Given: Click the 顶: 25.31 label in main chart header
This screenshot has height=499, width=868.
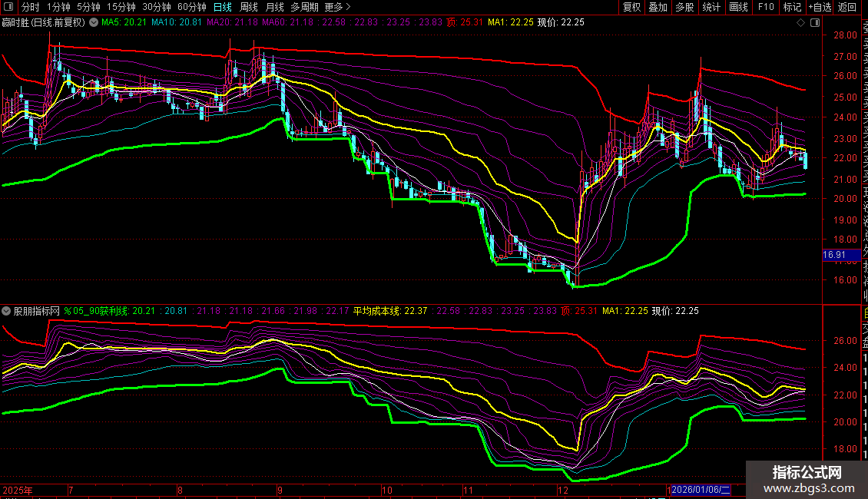Looking at the screenshot, I should pyautogui.click(x=465, y=23).
